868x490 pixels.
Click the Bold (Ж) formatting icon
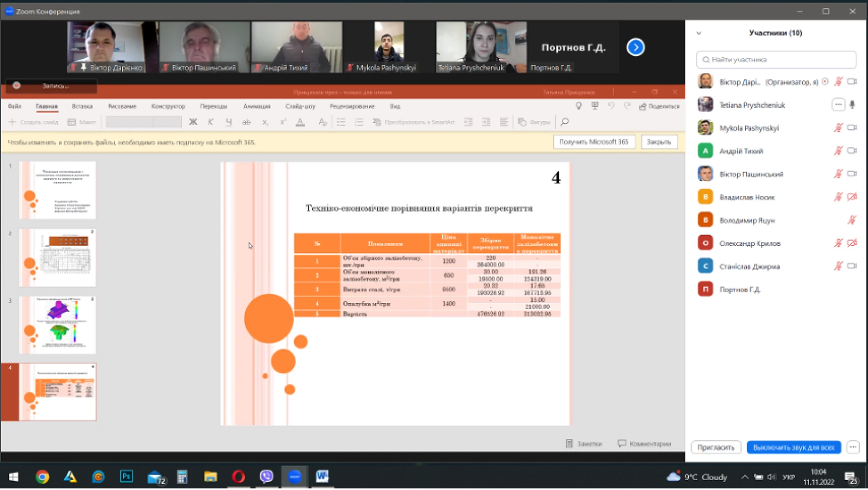click(193, 122)
